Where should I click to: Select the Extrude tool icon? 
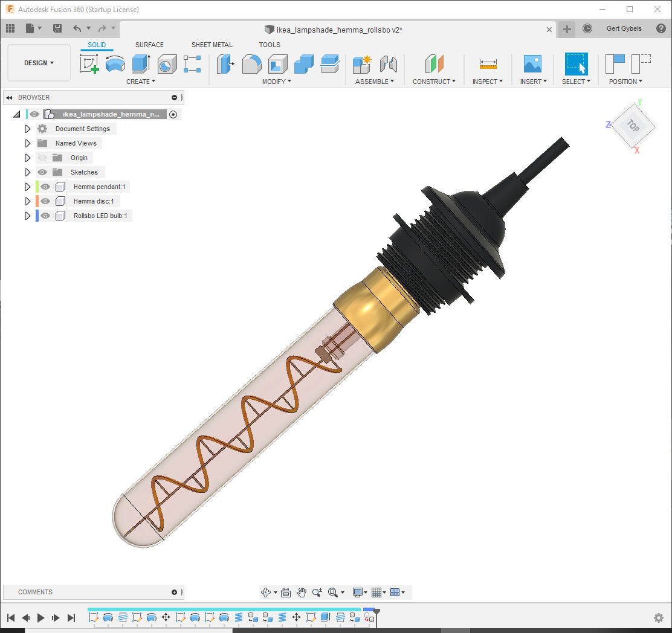click(x=141, y=64)
